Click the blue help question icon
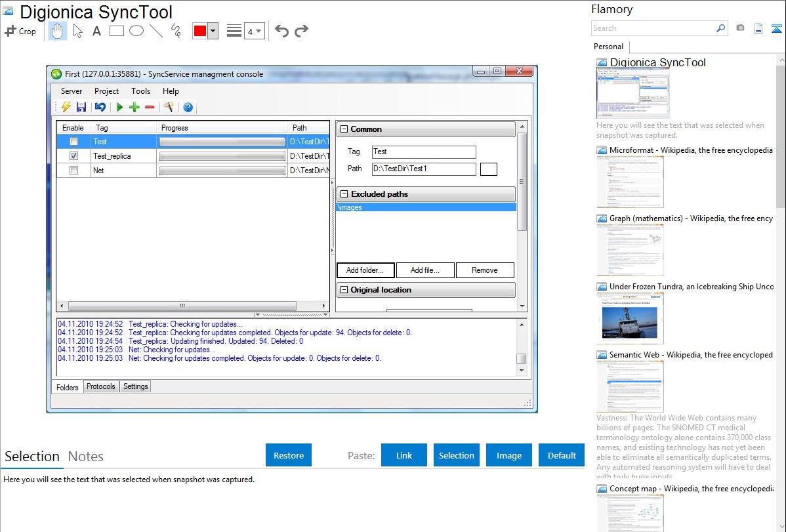The width and height of the screenshot is (786, 532). (188, 107)
